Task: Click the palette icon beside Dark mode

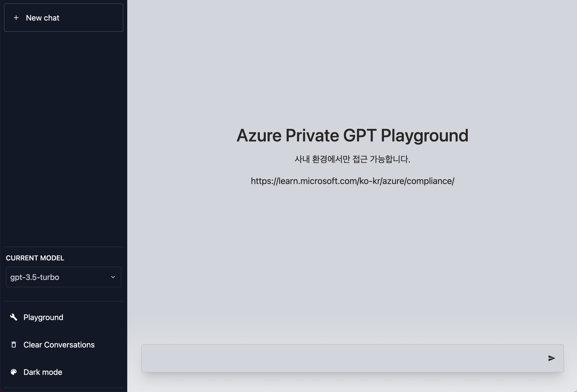Action: point(14,372)
